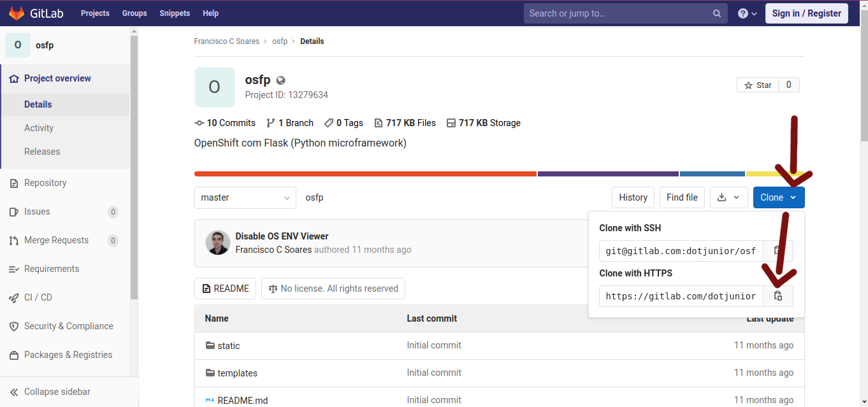Viewport: 868px width, 407px height.
Task: Click the HTTPS clone URL field
Action: coord(681,296)
